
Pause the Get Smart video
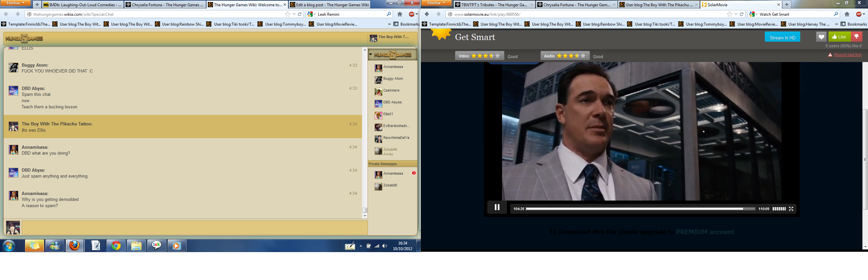pyautogui.click(x=497, y=207)
